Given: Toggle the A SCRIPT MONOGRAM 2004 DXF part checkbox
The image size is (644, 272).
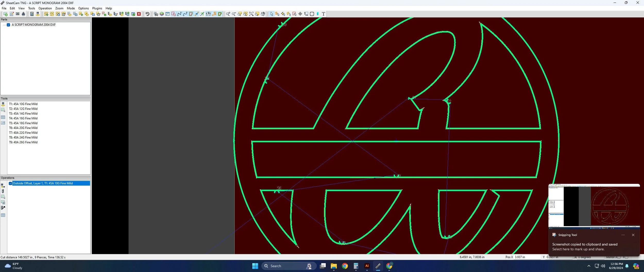Looking at the screenshot, I should pyautogui.click(x=9, y=25).
